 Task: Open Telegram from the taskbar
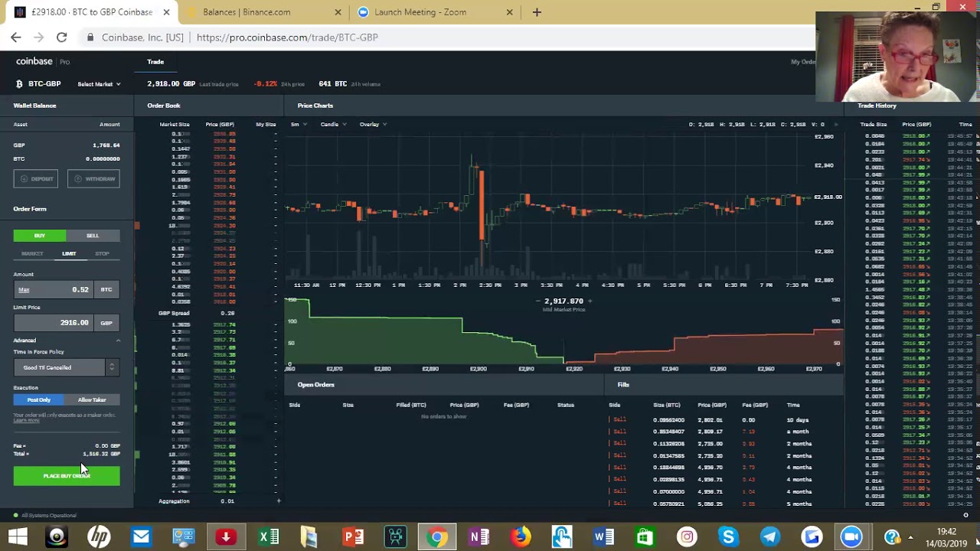coord(769,536)
